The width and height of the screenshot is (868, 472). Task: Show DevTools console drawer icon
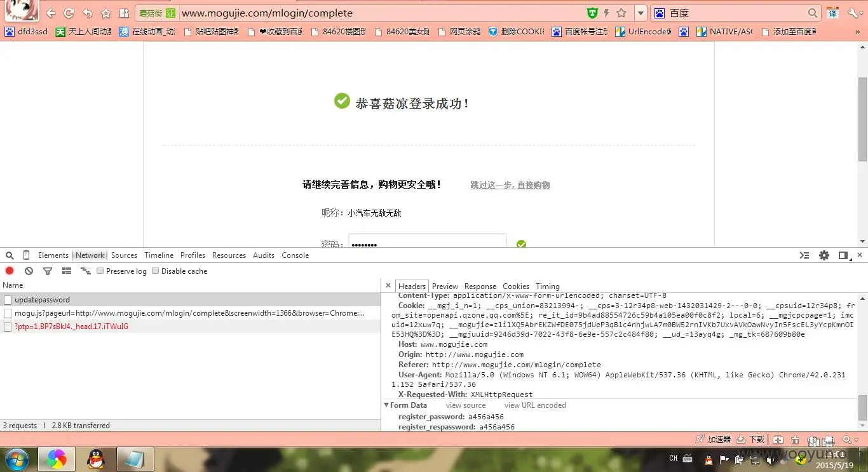(804, 255)
